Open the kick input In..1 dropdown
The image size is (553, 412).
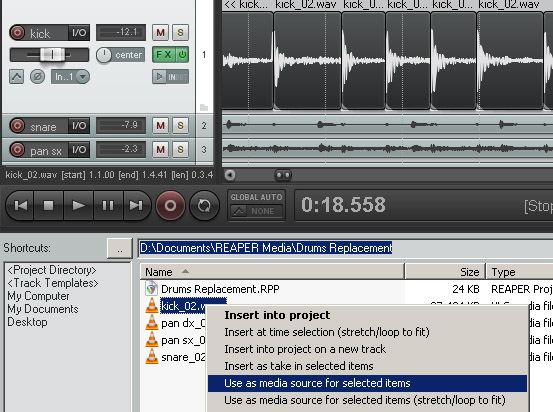(x=71, y=77)
